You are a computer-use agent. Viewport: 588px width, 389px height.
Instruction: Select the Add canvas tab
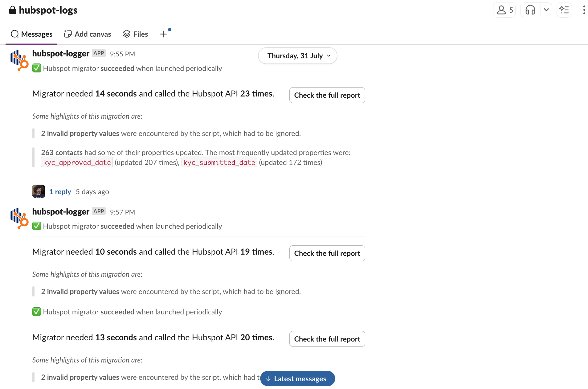click(x=88, y=34)
